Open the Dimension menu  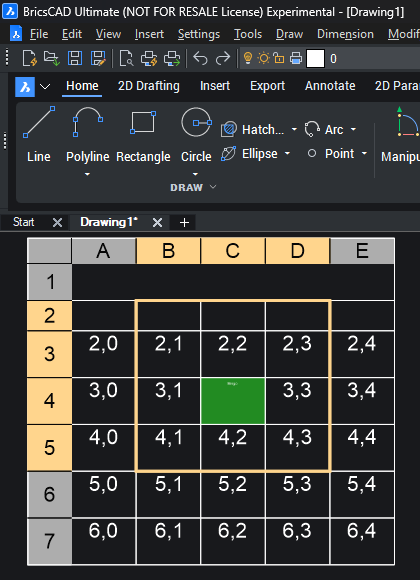345,34
